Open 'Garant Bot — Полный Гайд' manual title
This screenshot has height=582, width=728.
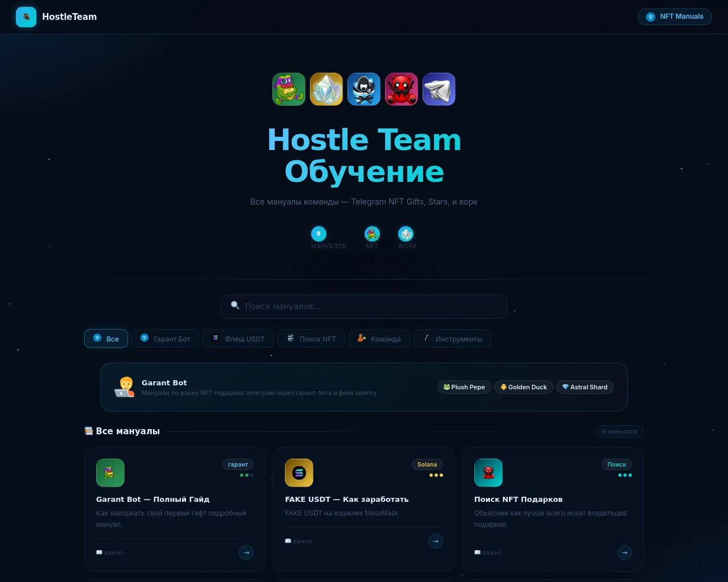point(153,500)
